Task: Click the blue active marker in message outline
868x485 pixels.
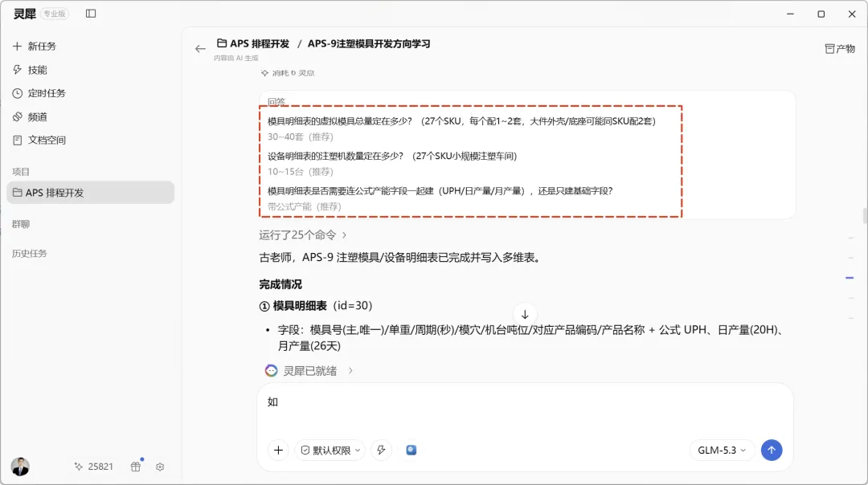Action: (850, 278)
